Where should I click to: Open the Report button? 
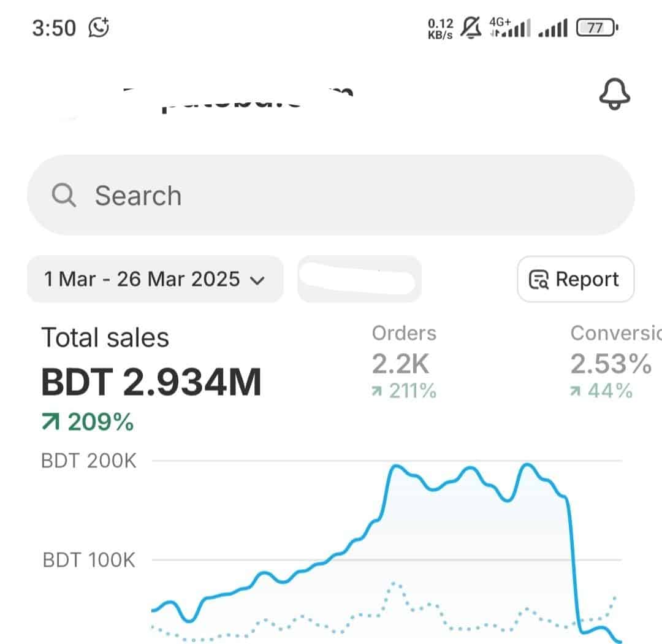(x=576, y=279)
